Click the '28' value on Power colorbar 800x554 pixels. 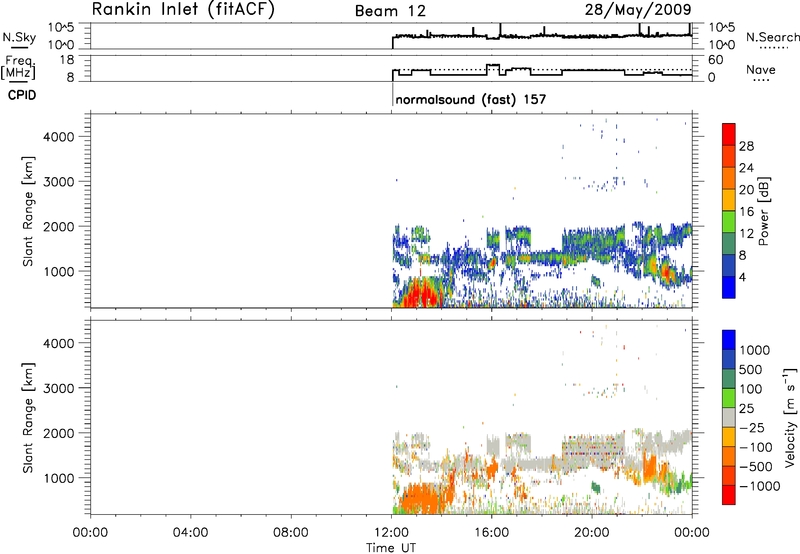746,146
